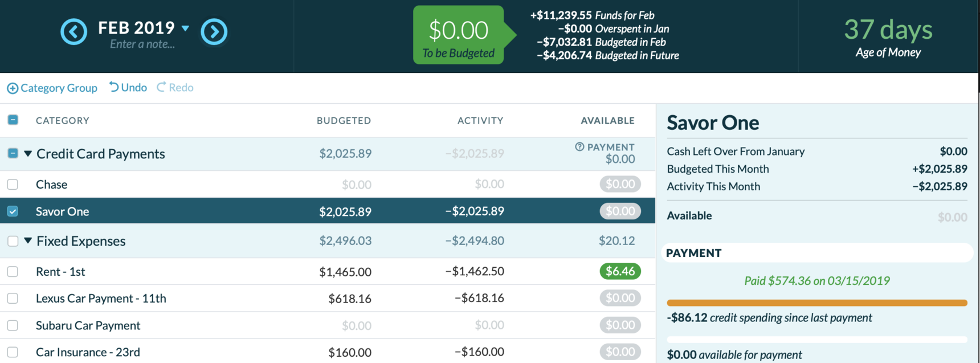Viewport: 980px width, 363px height.
Task: Collapse the Credit Card Payments group
Action: click(x=28, y=153)
